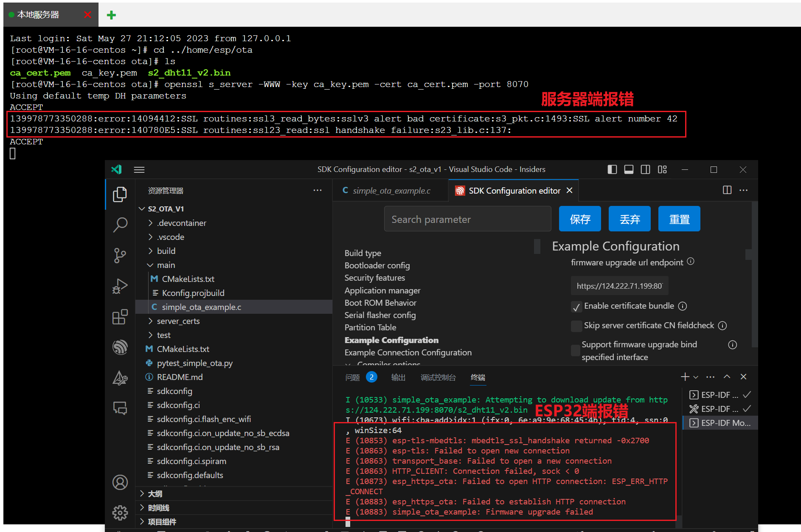801x532 pixels.
Task: Collapse the S2_OTA_V1 root folder
Action: (x=142, y=208)
